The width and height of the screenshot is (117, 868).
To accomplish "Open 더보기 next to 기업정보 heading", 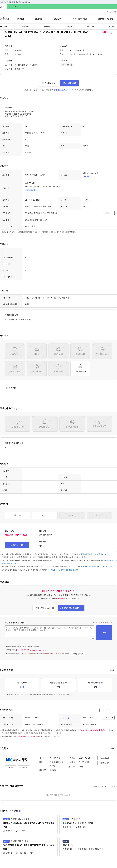I will (x=113, y=748).
